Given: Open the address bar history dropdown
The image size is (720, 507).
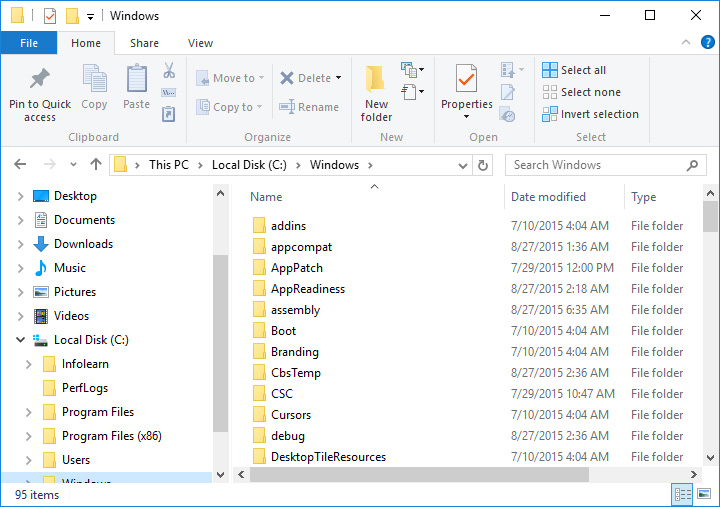Looking at the screenshot, I should [x=463, y=166].
